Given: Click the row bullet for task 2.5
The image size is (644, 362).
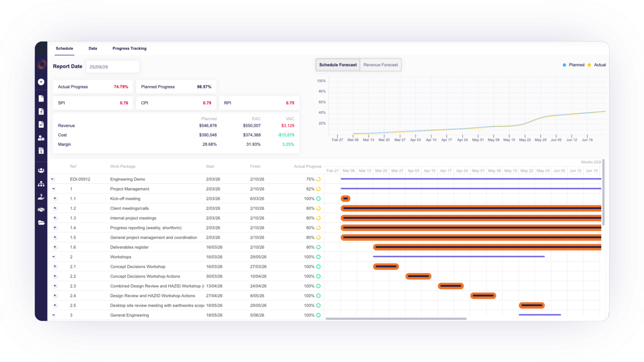Looking at the screenshot, I should tap(55, 305).
